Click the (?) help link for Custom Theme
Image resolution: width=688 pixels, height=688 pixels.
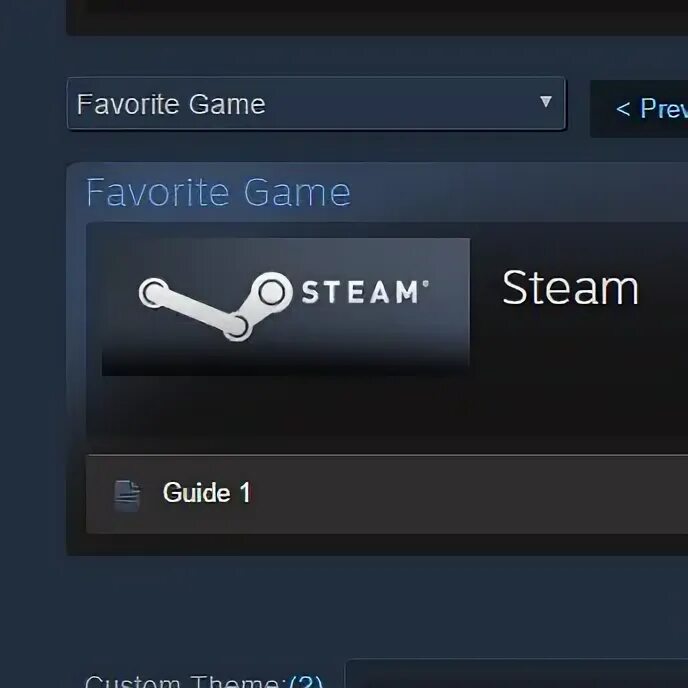click(306, 681)
